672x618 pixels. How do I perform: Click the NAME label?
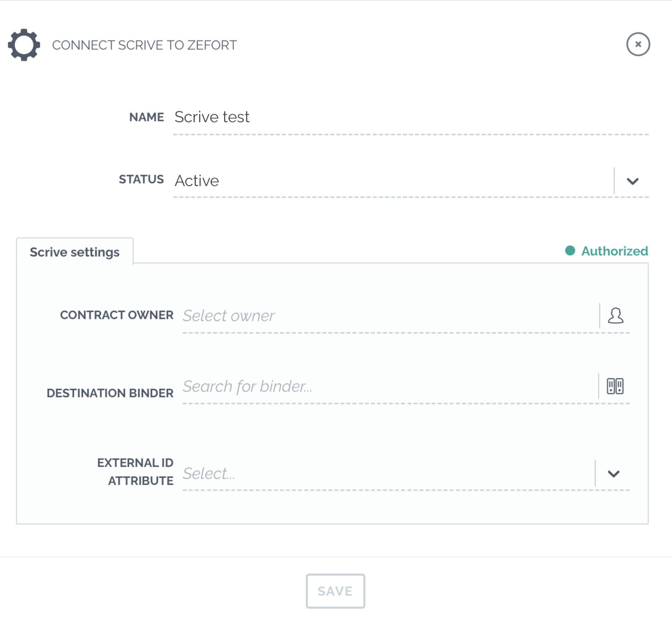pyautogui.click(x=147, y=117)
